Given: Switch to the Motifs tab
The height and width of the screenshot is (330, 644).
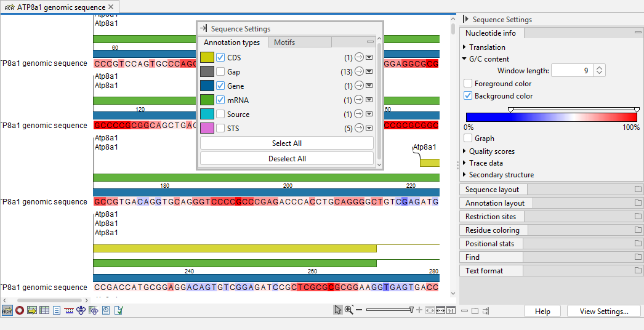Looking at the screenshot, I should tap(299, 42).
